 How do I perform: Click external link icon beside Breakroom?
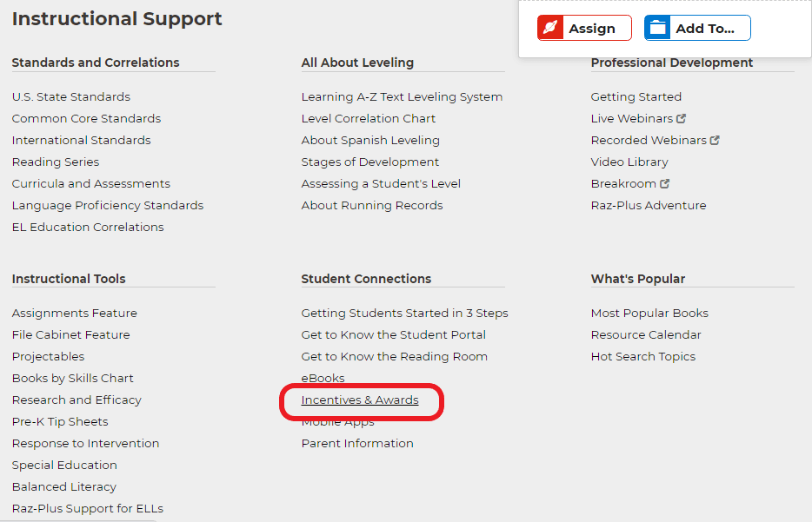[x=665, y=184]
